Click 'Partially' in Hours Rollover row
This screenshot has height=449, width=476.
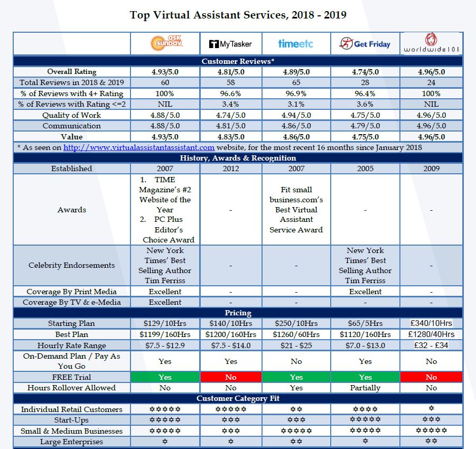[365, 388]
